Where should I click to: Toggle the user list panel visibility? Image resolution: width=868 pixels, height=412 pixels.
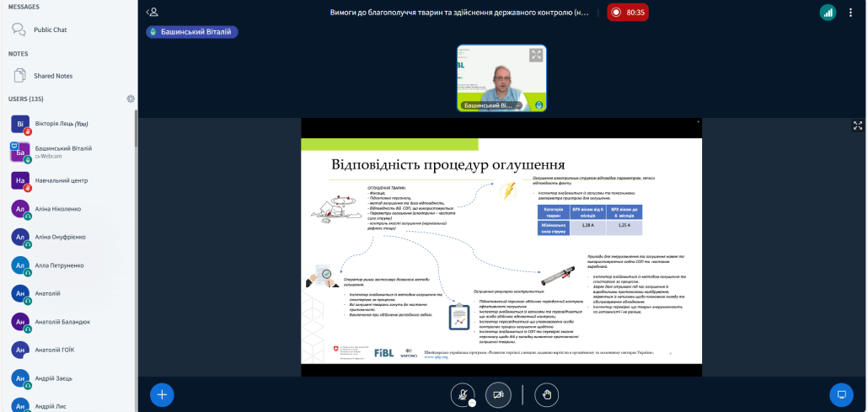tap(152, 13)
